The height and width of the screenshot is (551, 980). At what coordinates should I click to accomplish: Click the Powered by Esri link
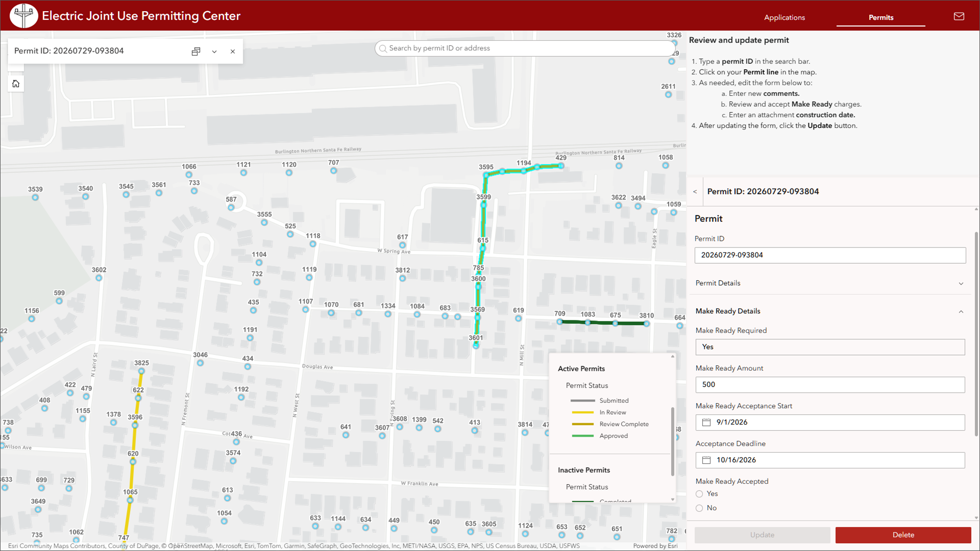(655, 546)
